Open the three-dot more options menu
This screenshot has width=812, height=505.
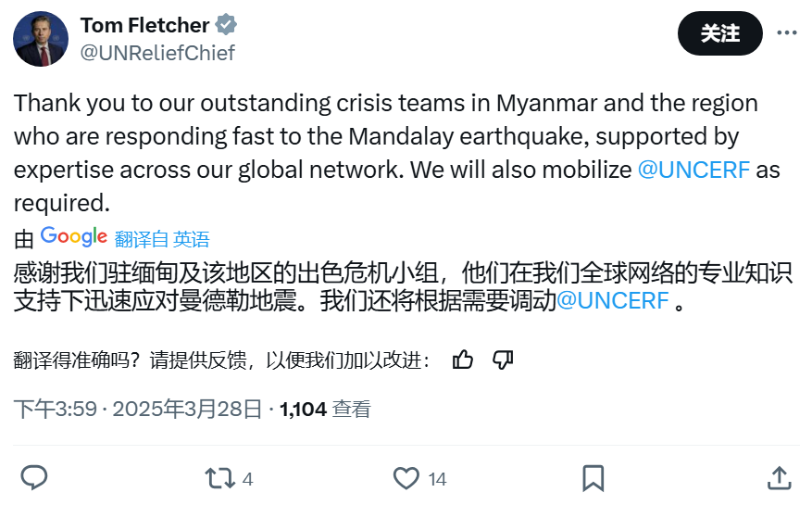tap(786, 33)
